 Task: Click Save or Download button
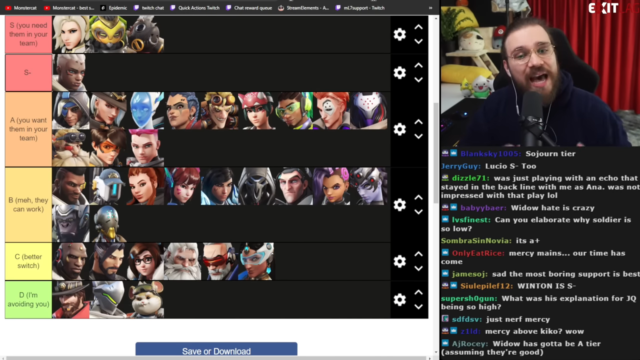tap(216, 351)
